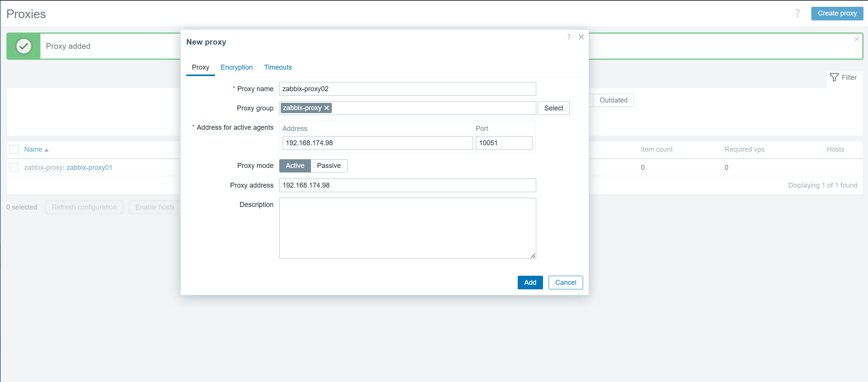The image size is (868, 382).
Task: Click the Proxies page heading
Action: pos(26,14)
